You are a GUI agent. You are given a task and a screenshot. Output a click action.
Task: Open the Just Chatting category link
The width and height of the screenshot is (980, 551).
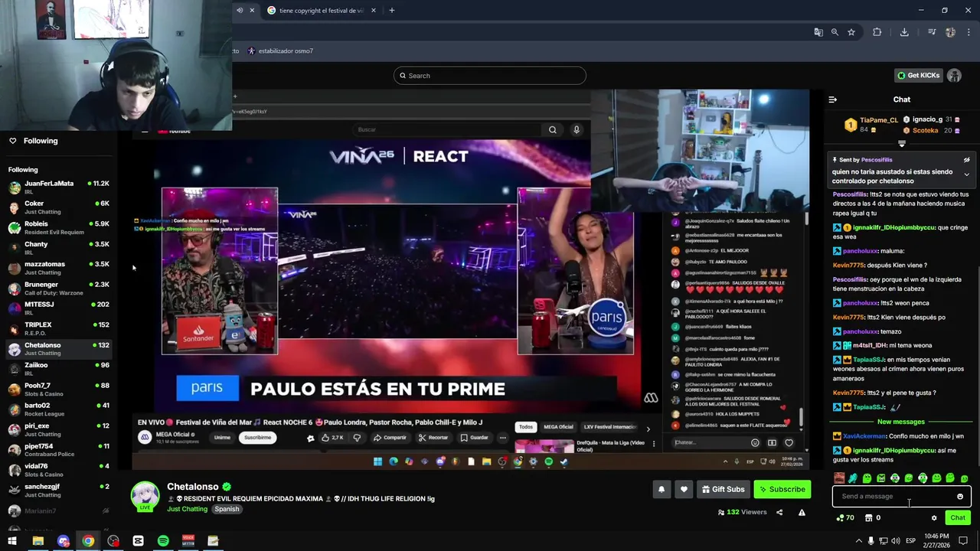(x=188, y=509)
